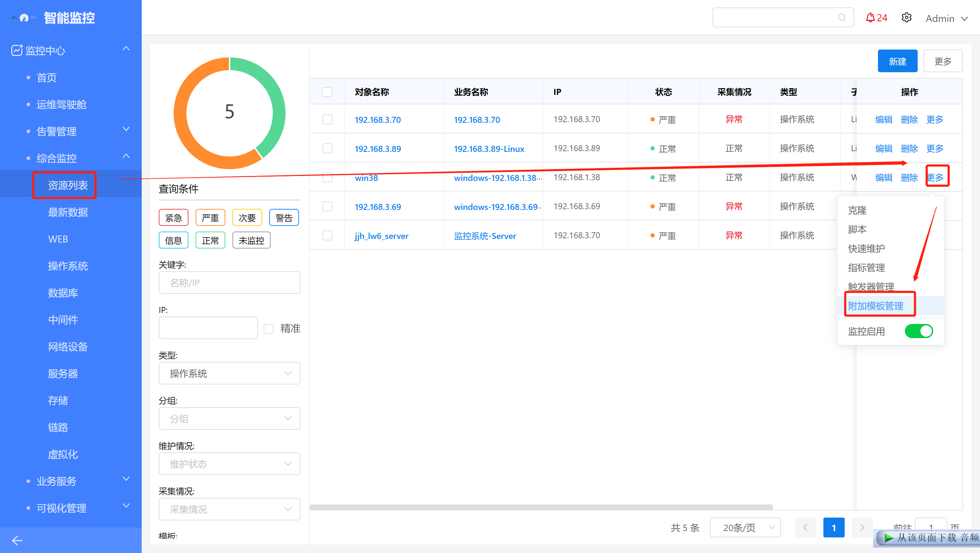Image resolution: width=980 pixels, height=553 pixels.
Task: Click the 名称/IP keyword input field
Action: (x=229, y=283)
